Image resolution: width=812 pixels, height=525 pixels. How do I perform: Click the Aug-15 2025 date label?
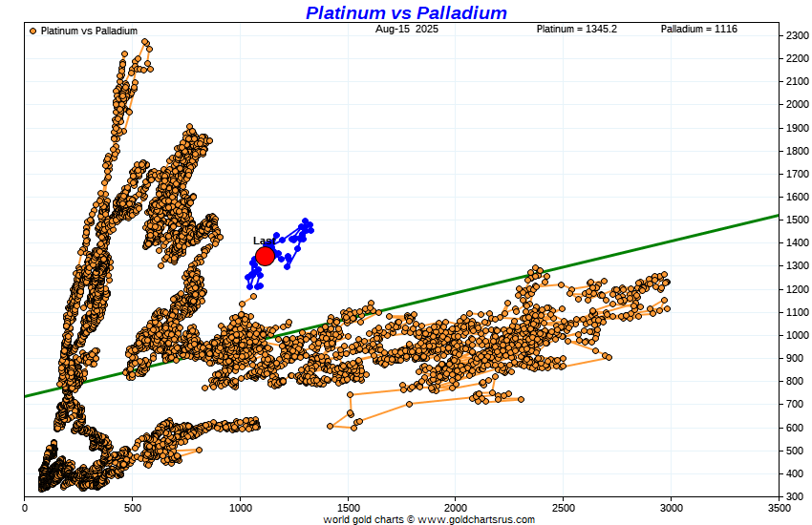point(407,29)
